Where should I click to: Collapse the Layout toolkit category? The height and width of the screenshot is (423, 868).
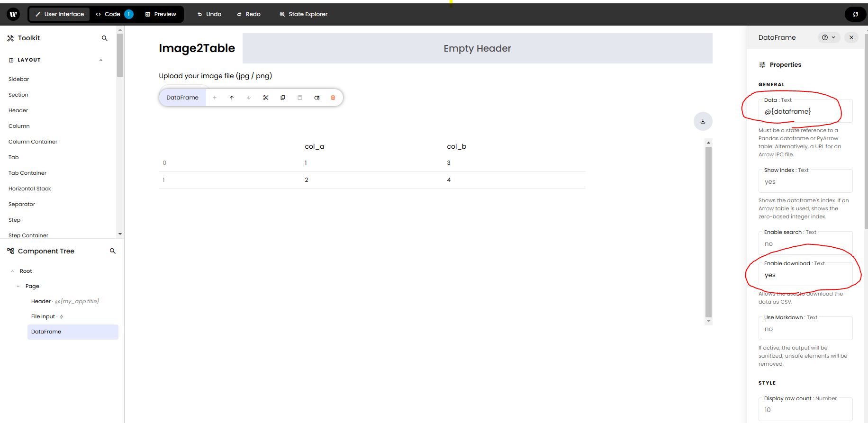click(101, 60)
